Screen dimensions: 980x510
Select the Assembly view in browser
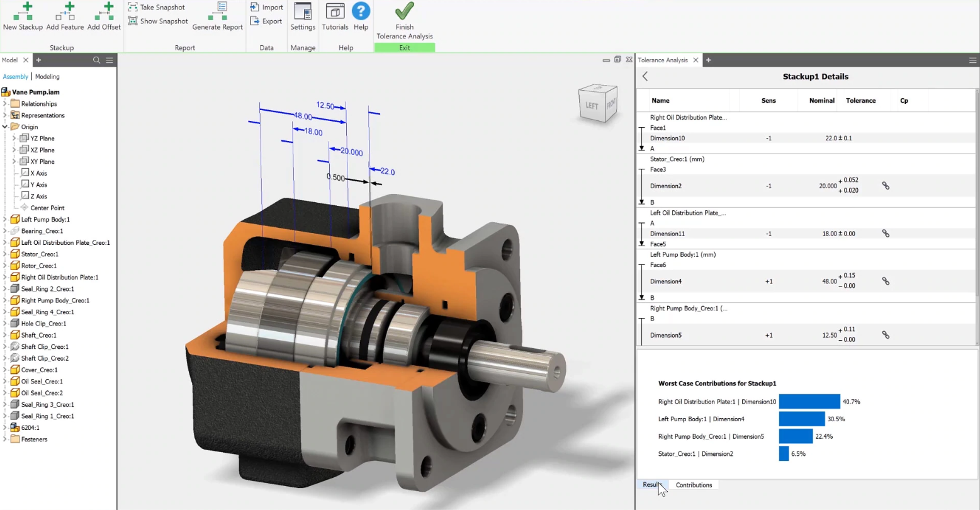15,77
